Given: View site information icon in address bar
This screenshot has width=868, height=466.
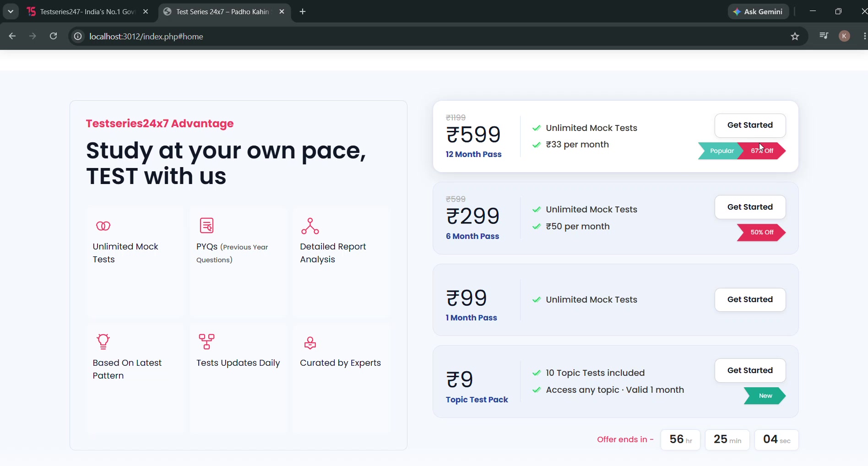Looking at the screenshot, I should (78, 36).
